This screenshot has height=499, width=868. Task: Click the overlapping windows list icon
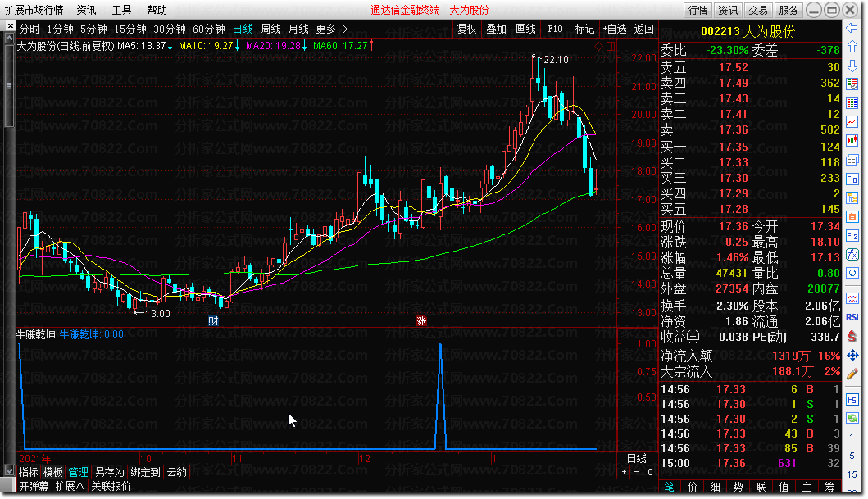tap(852, 160)
